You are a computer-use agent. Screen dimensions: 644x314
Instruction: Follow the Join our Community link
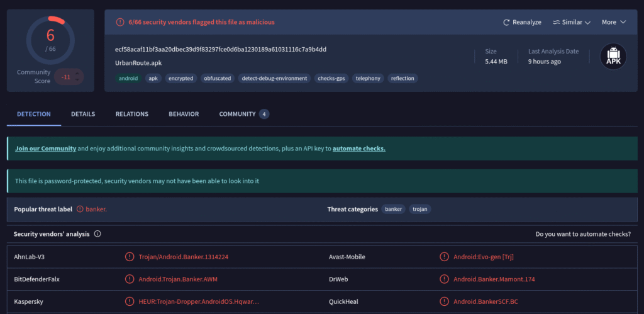point(45,149)
